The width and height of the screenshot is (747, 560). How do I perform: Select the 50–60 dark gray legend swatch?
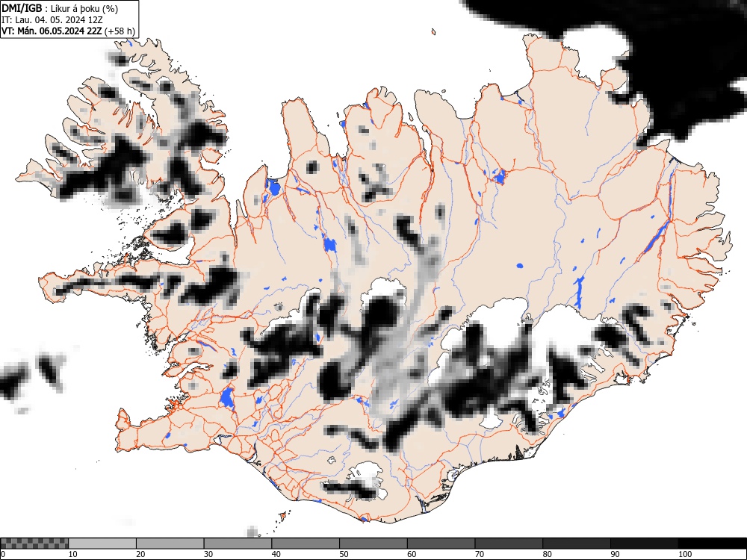click(373, 544)
